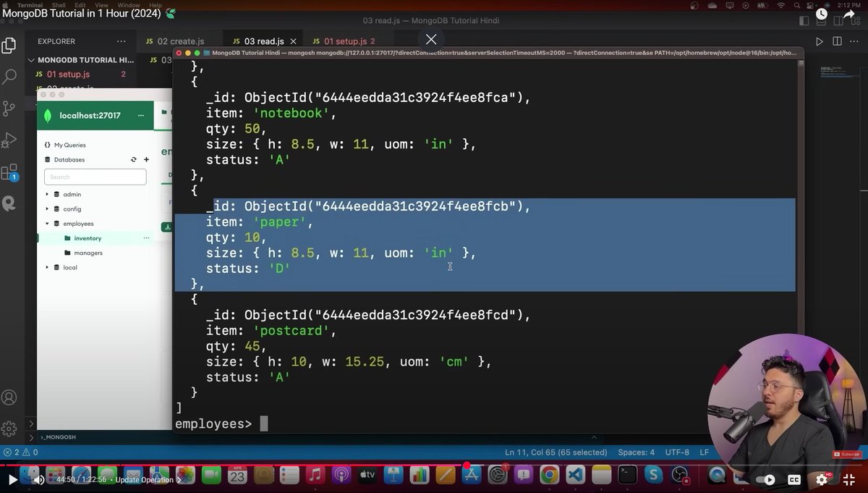Viewport: 868px width, 493px height.
Task: Mute the video volume
Action: pyautogui.click(x=39, y=479)
